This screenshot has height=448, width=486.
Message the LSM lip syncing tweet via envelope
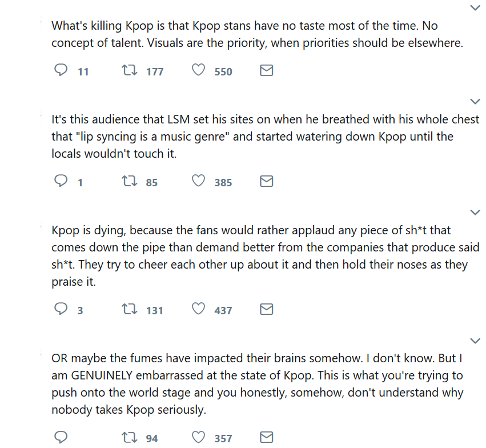[x=267, y=182]
